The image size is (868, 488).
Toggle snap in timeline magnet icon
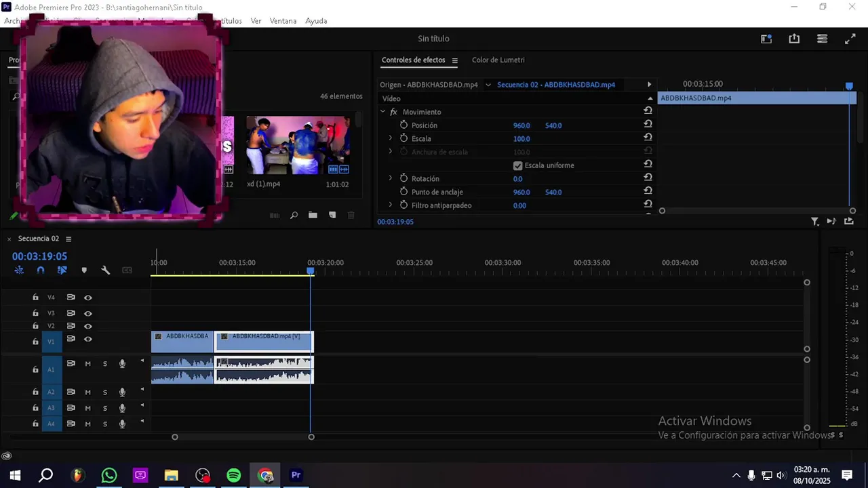click(41, 270)
